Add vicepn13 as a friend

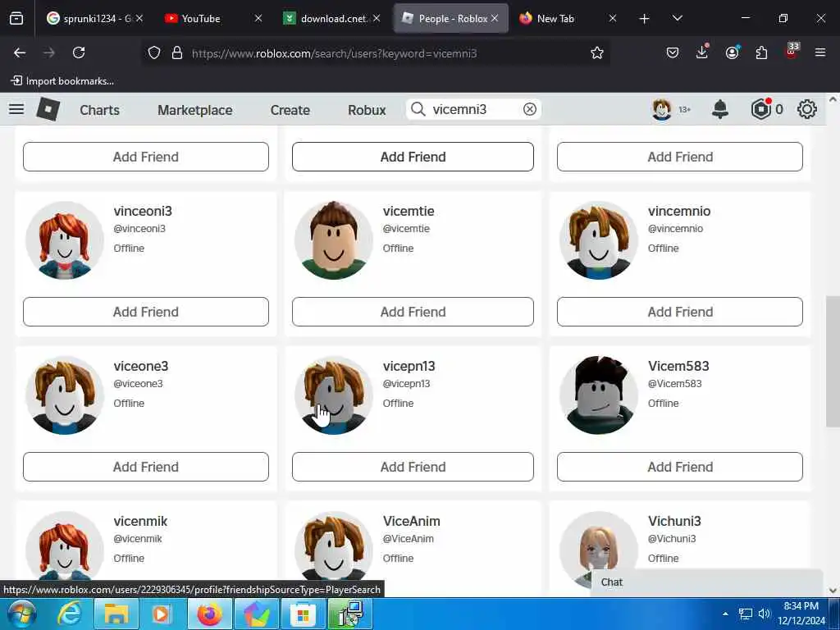[413, 467]
